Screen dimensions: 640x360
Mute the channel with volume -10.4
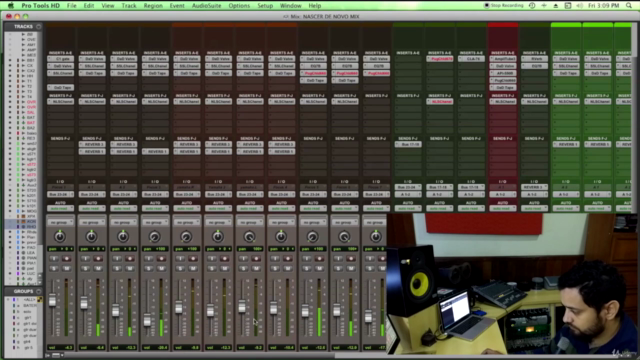pyautogui.click(x=288, y=268)
